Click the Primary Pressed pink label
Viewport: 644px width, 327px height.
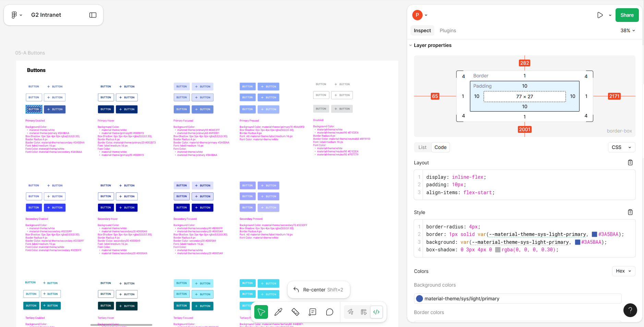(249, 121)
